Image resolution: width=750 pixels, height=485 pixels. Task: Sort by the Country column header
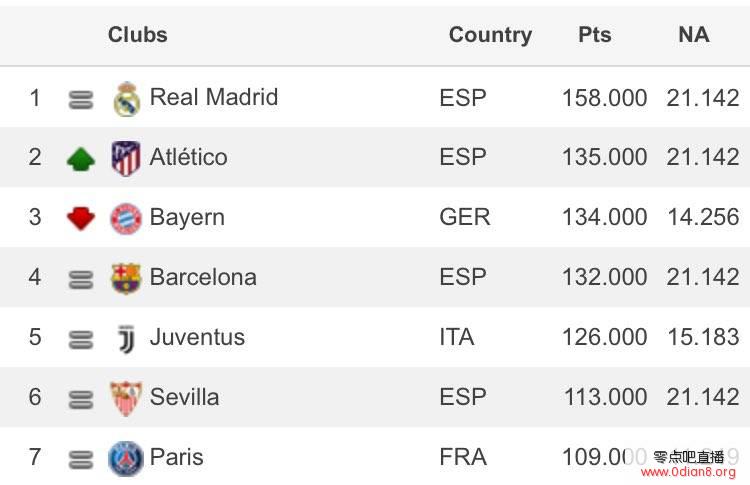pos(490,35)
